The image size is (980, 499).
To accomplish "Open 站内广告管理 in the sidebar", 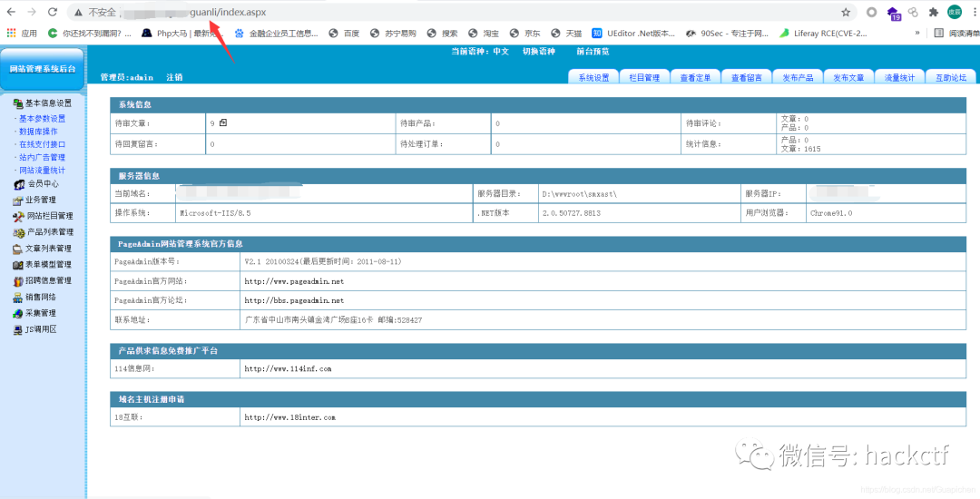I will pos(42,157).
